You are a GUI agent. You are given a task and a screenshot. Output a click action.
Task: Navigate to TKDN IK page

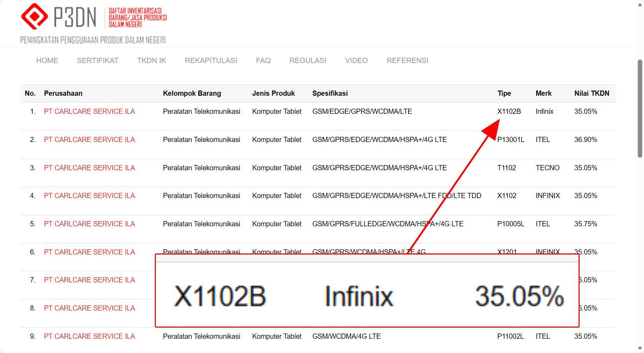click(151, 60)
